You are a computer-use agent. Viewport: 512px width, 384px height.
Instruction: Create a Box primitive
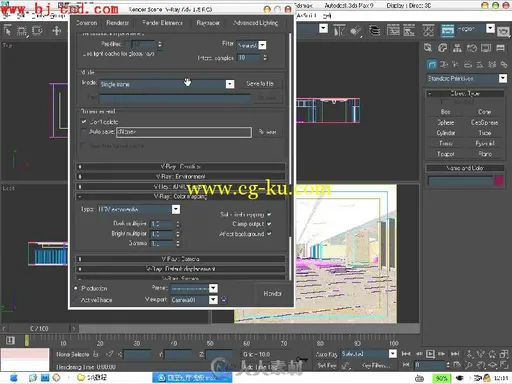[x=446, y=112]
